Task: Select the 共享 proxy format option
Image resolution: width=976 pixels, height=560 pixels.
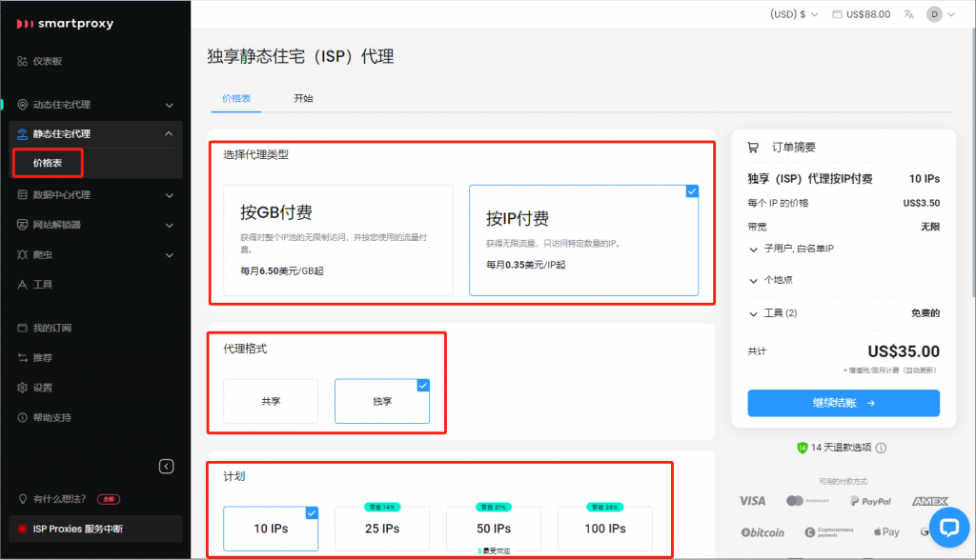Action: tap(271, 401)
